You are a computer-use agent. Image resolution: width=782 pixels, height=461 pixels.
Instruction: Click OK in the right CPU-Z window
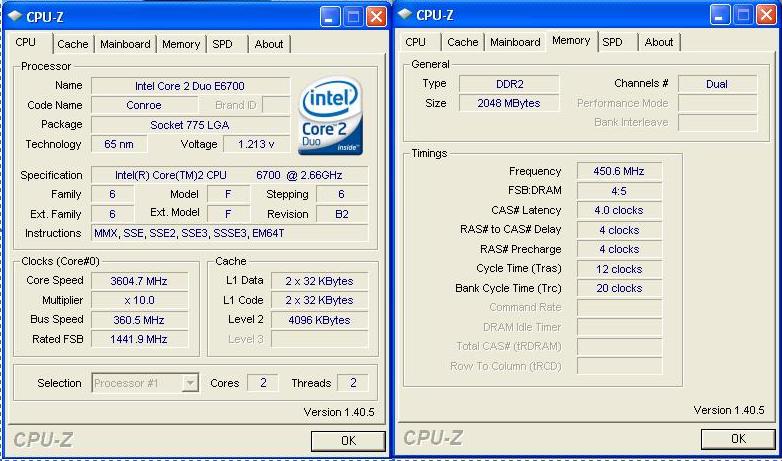click(738, 439)
